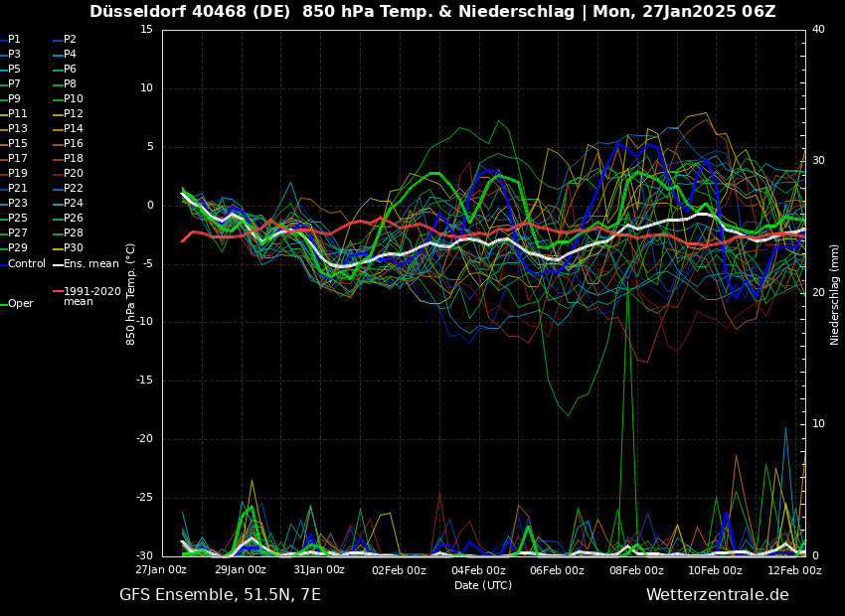Click the P15 legend label
845x616 pixels.
pos(17,144)
